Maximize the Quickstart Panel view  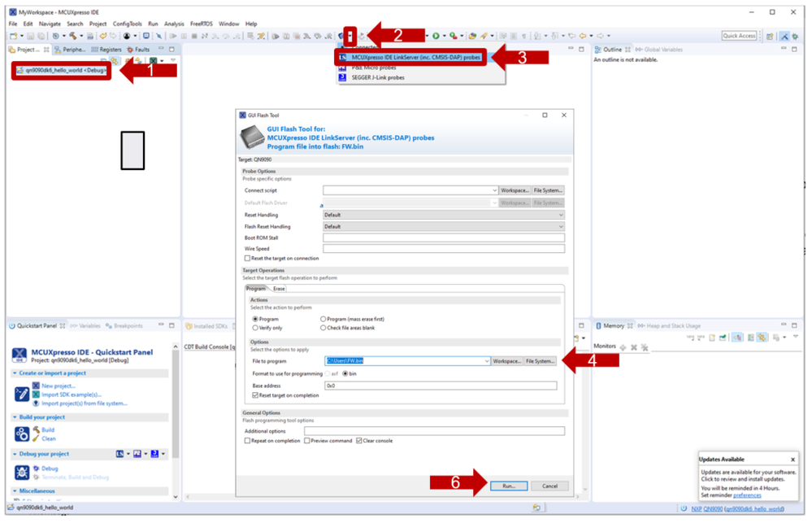172,325
